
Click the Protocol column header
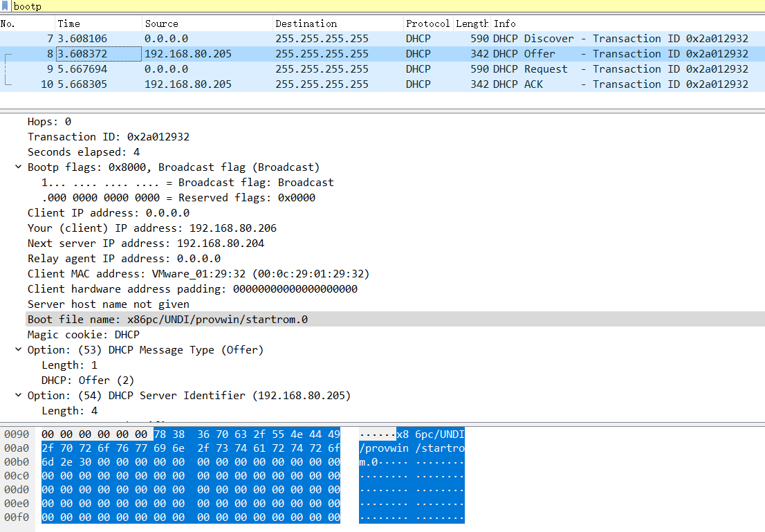[427, 24]
